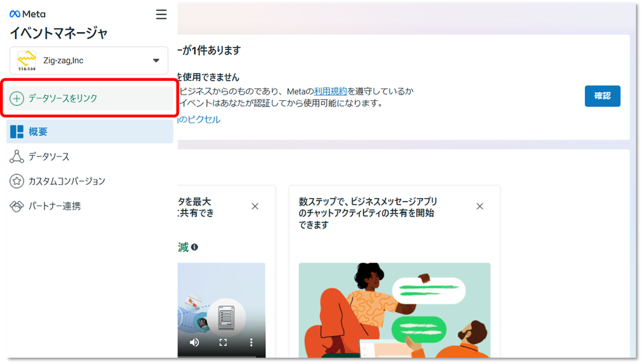Click the パートナー連携 handshake icon
The width and height of the screenshot is (642, 364).
tap(17, 206)
